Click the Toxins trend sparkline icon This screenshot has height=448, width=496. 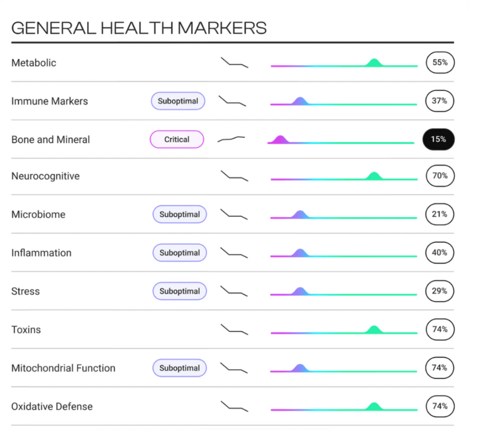[x=234, y=329]
